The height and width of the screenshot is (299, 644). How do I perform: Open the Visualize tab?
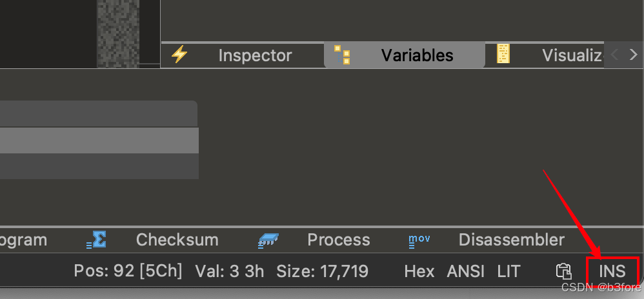click(x=572, y=55)
